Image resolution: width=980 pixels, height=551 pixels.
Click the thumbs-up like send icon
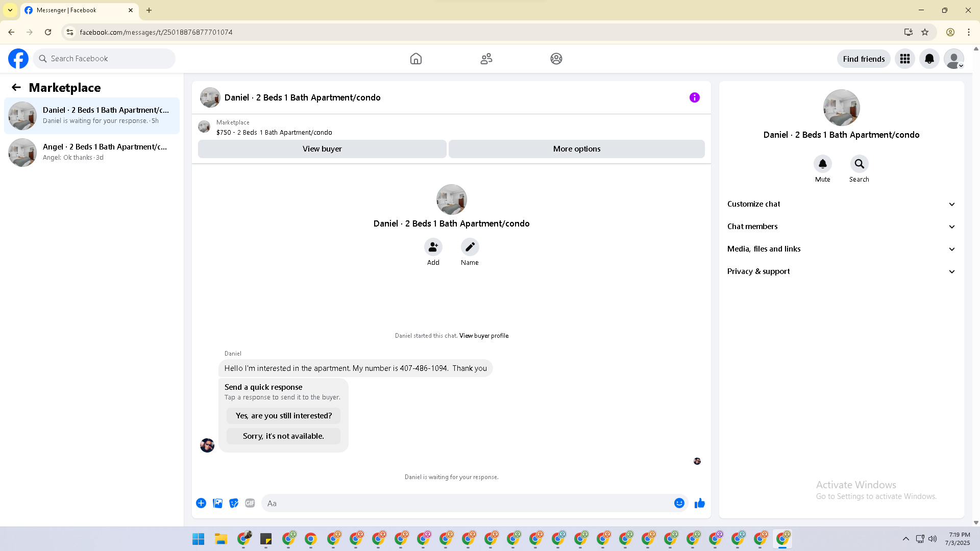(x=699, y=503)
